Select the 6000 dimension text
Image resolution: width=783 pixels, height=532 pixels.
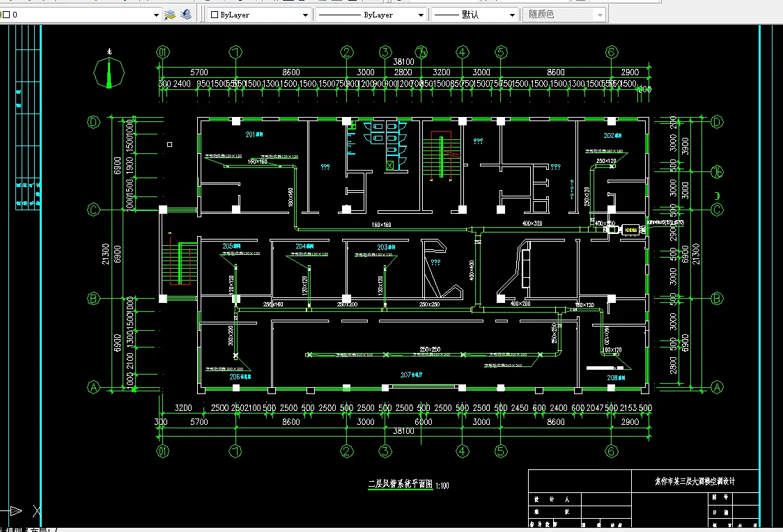tap(423, 422)
